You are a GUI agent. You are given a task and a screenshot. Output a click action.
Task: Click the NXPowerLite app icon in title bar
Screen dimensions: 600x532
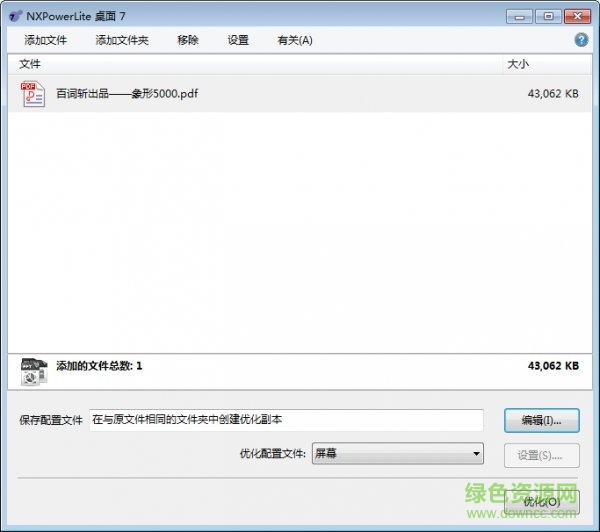point(15,16)
